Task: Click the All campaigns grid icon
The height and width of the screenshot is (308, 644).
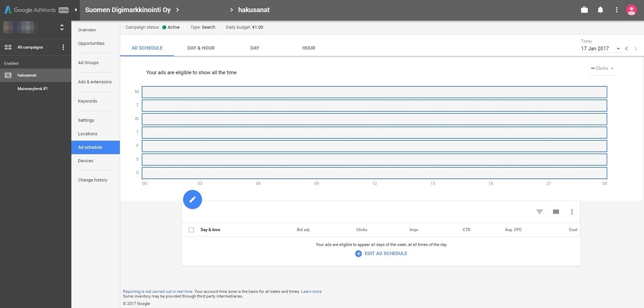Action: click(x=8, y=47)
